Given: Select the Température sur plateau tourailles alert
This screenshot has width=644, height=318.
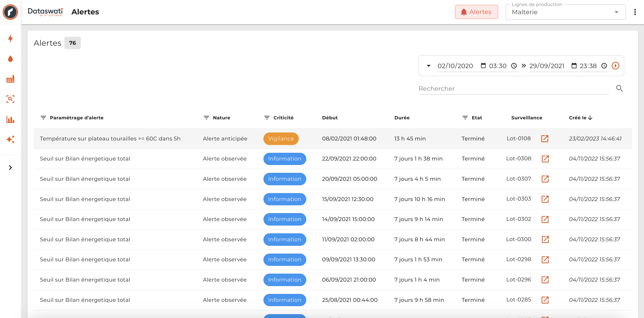Looking at the screenshot, I should point(110,139).
